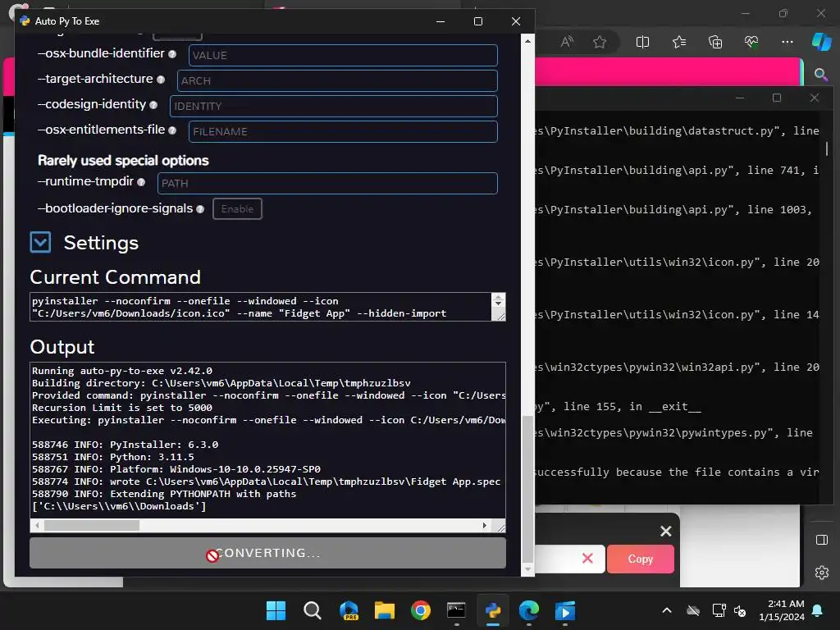The width and height of the screenshot is (840, 630).
Task: Click the --target-architecture help icon
Action: 161,80
